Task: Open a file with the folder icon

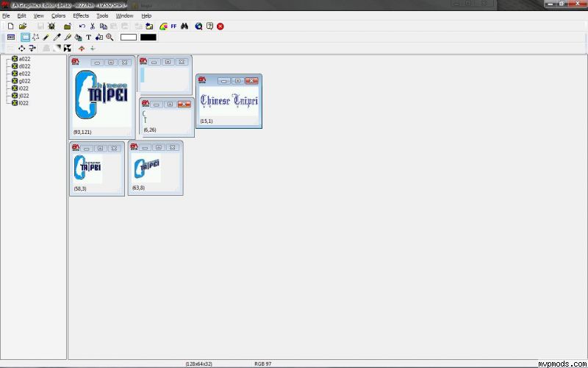Action: [x=23, y=26]
